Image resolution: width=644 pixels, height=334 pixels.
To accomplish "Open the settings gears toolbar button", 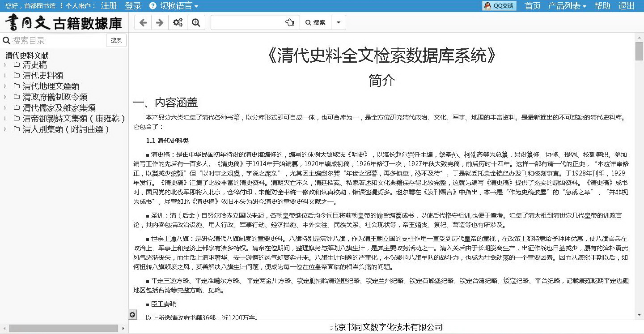I will (x=178, y=22).
